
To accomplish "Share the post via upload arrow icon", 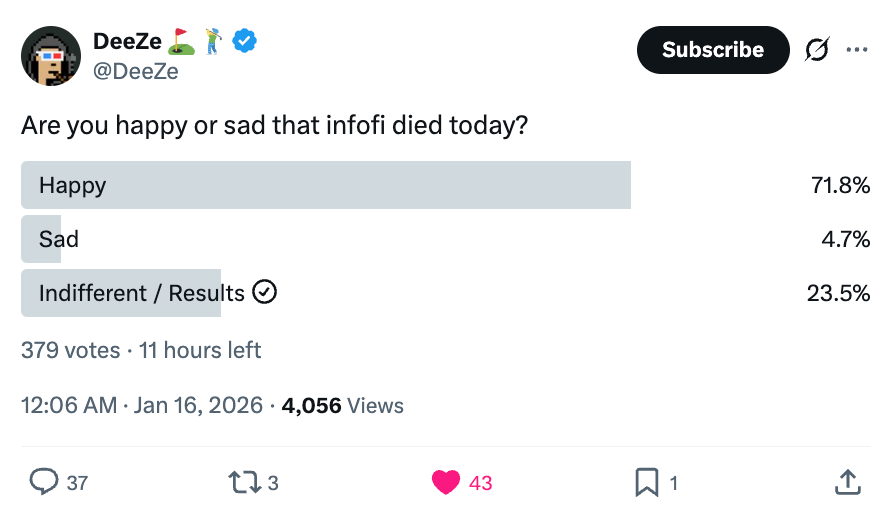I will (847, 482).
